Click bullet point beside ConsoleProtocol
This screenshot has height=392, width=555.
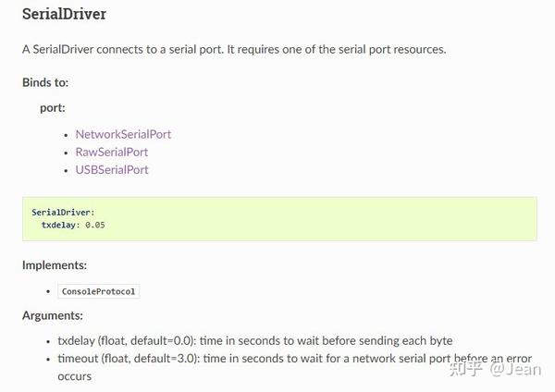point(48,291)
